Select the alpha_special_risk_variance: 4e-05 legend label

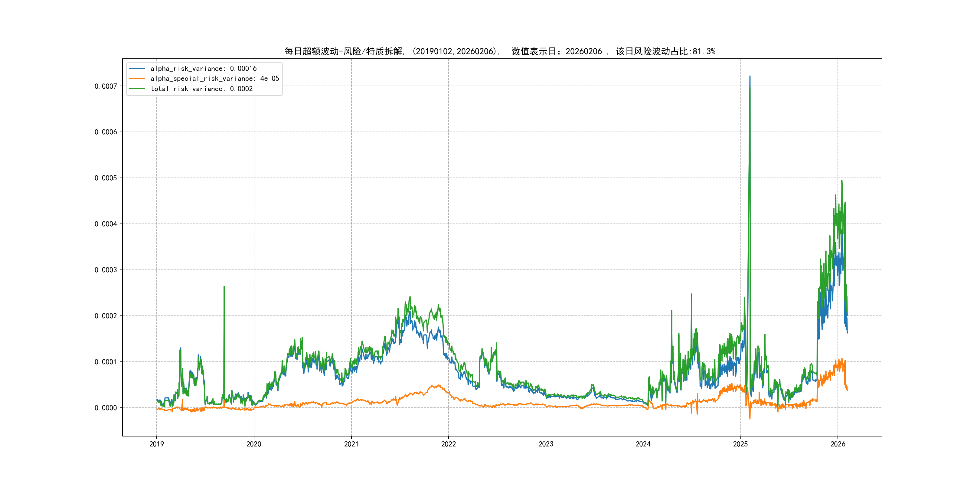(x=214, y=79)
